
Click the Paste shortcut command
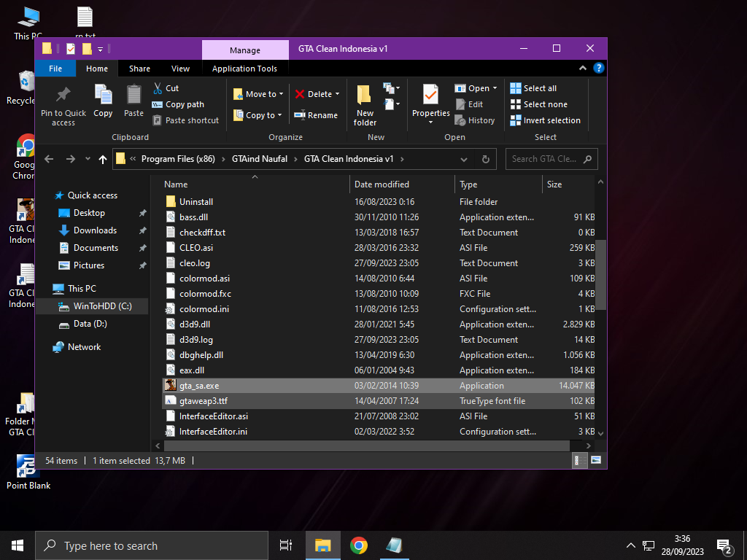[x=186, y=120]
